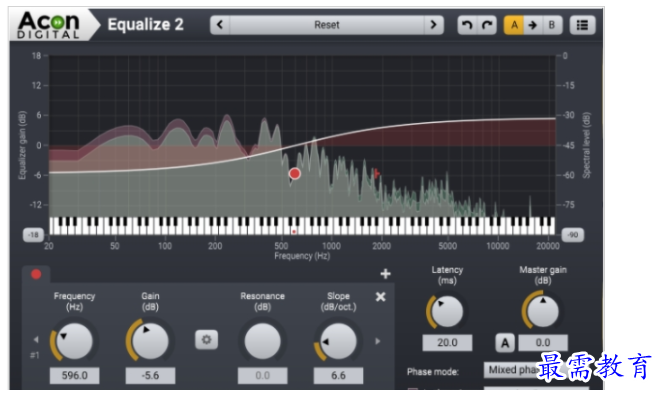The width and height of the screenshot is (660, 398).
Task: Select the B settings slot
Action: [x=552, y=25]
